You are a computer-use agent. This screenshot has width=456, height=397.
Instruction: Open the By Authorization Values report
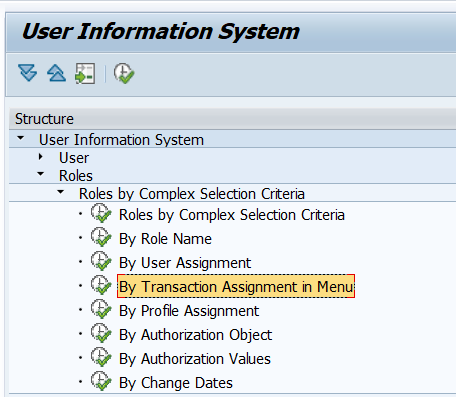click(x=195, y=359)
